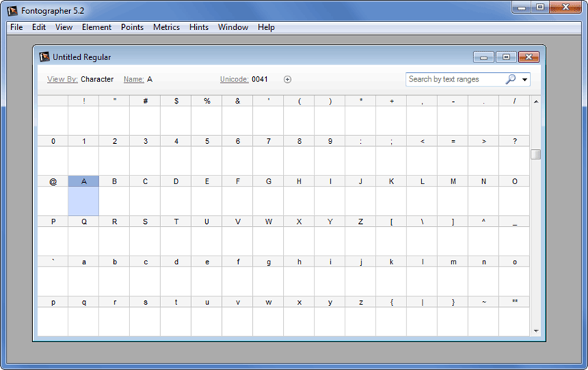This screenshot has width=588, height=370.
Task: Open the Hints menu
Action: click(199, 27)
